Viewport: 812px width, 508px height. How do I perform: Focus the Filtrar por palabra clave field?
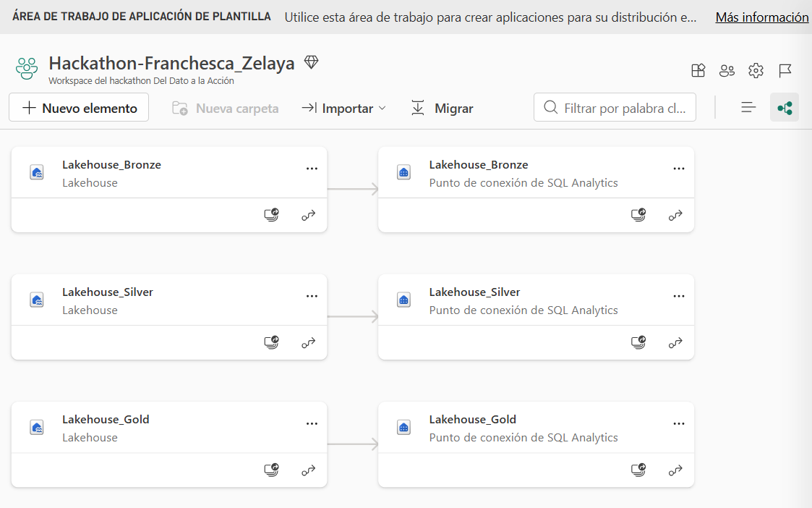click(x=615, y=107)
